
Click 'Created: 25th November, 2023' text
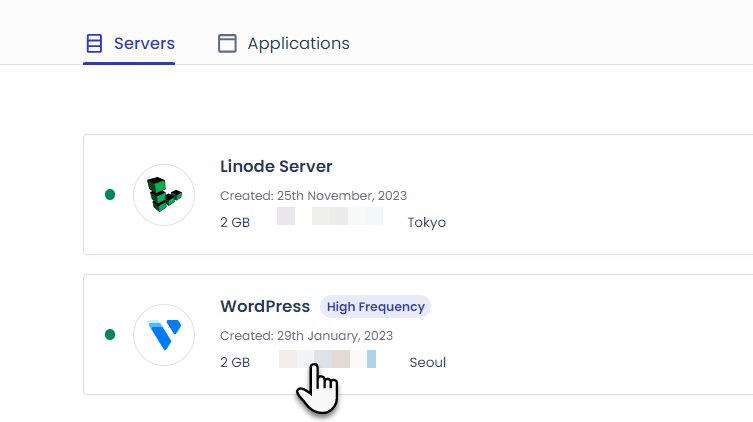(313, 196)
